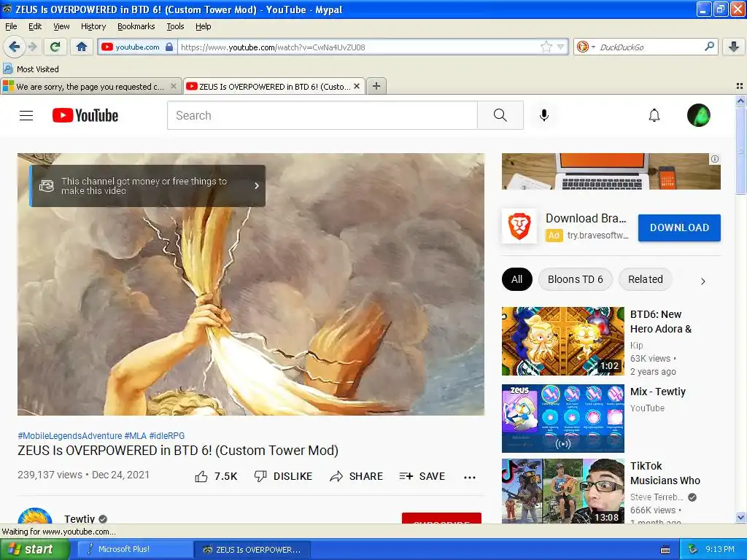Click the SHARE arrow button

(x=356, y=476)
